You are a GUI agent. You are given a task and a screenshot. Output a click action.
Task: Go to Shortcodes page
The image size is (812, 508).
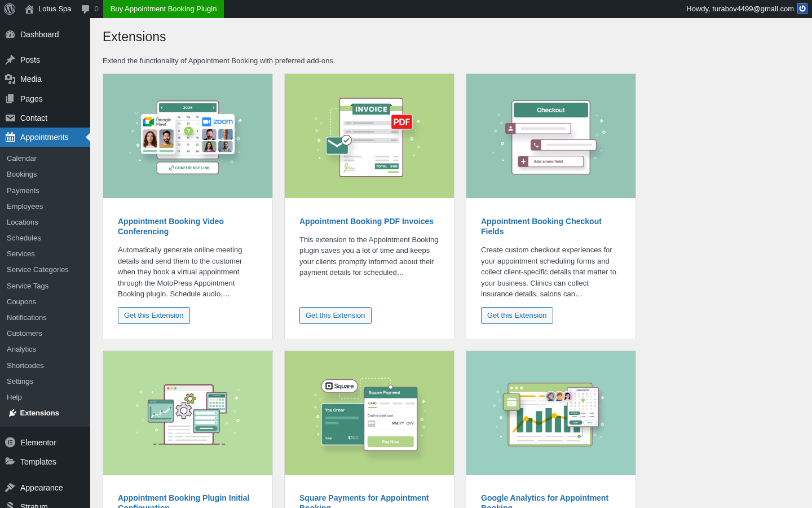pos(25,366)
